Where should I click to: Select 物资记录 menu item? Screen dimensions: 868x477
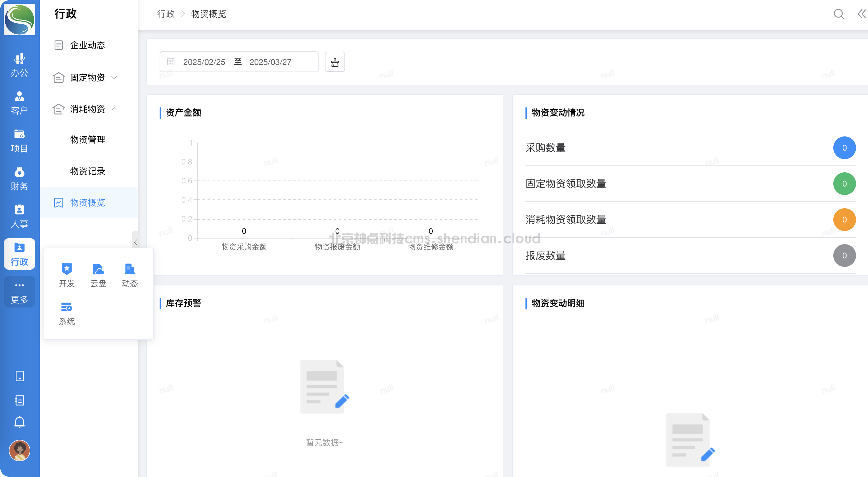(x=88, y=171)
